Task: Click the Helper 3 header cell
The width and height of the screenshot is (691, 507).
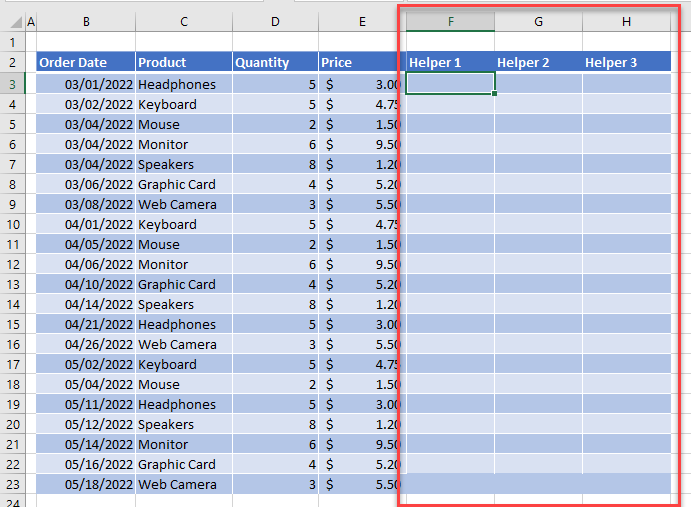Action: pyautogui.click(x=626, y=63)
